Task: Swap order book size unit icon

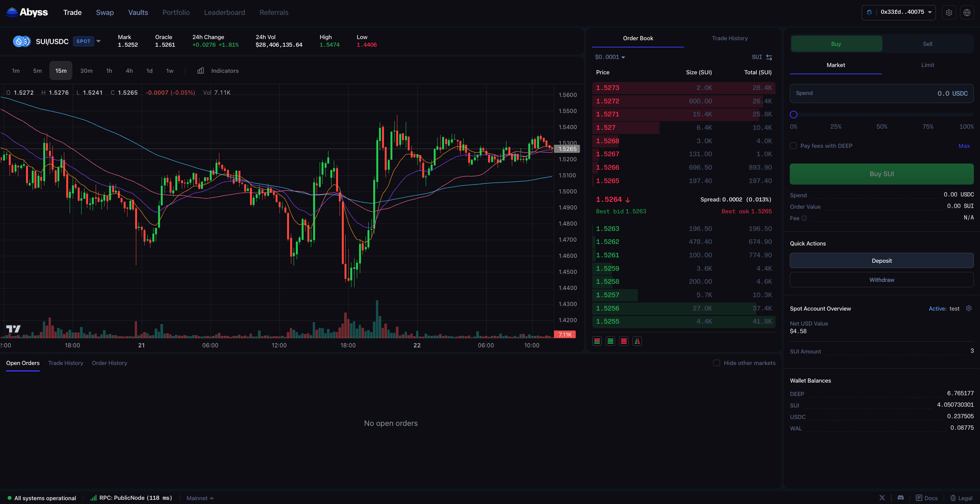Action: coord(769,57)
